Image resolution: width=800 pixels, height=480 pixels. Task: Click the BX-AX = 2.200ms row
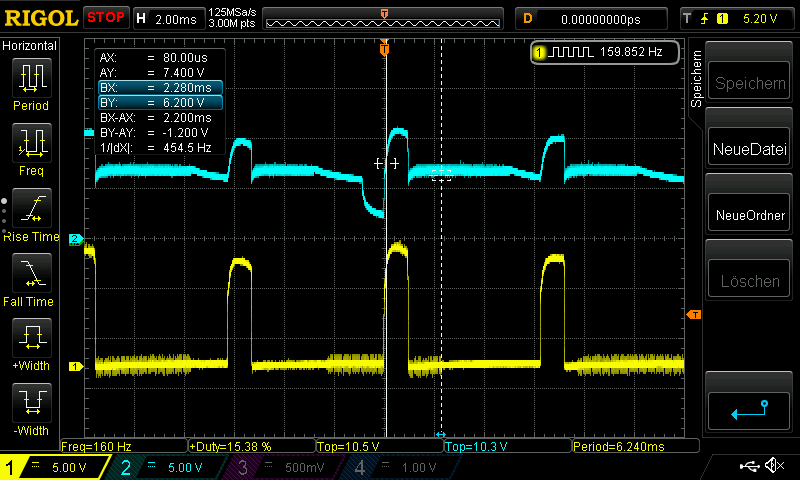(160, 118)
